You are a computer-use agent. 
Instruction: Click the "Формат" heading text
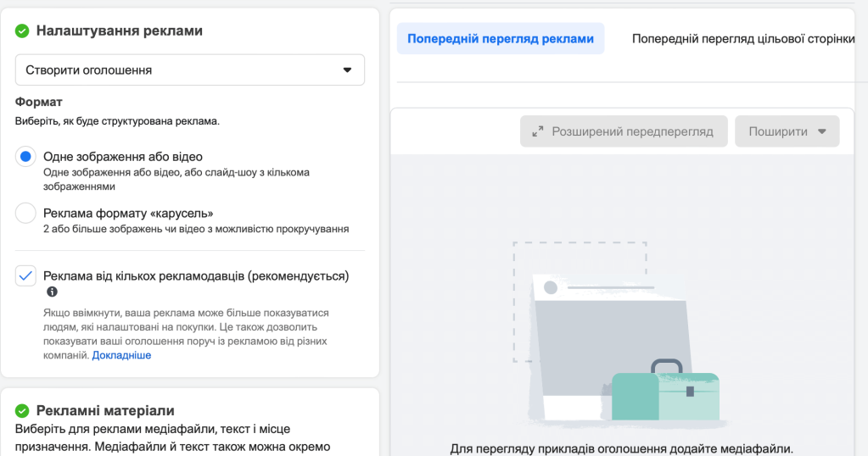[x=39, y=103]
